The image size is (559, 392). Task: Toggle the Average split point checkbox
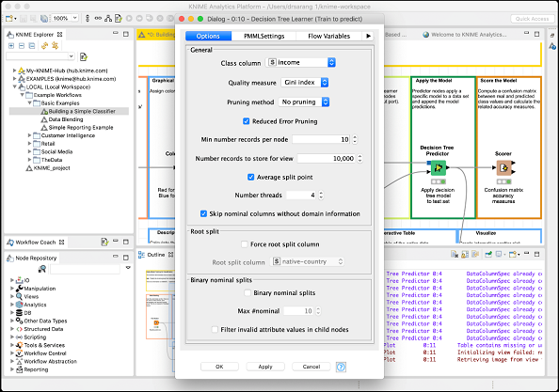[x=250, y=177]
